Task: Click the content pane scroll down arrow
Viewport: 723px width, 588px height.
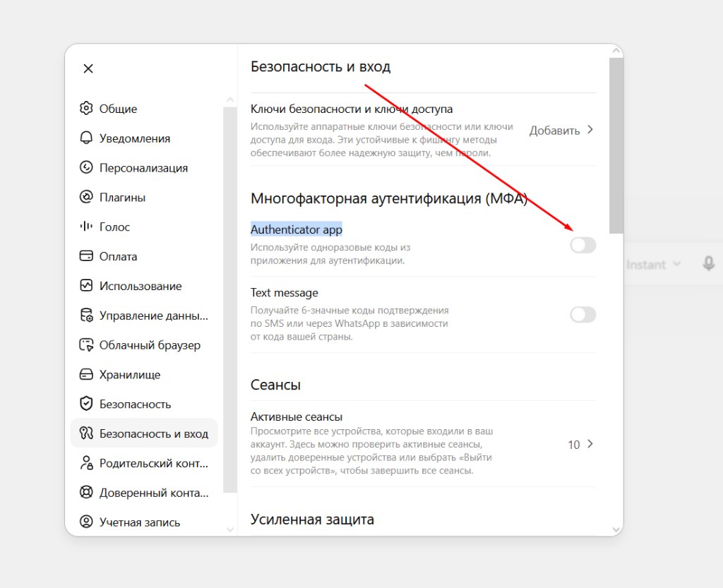Action: (616, 529)
